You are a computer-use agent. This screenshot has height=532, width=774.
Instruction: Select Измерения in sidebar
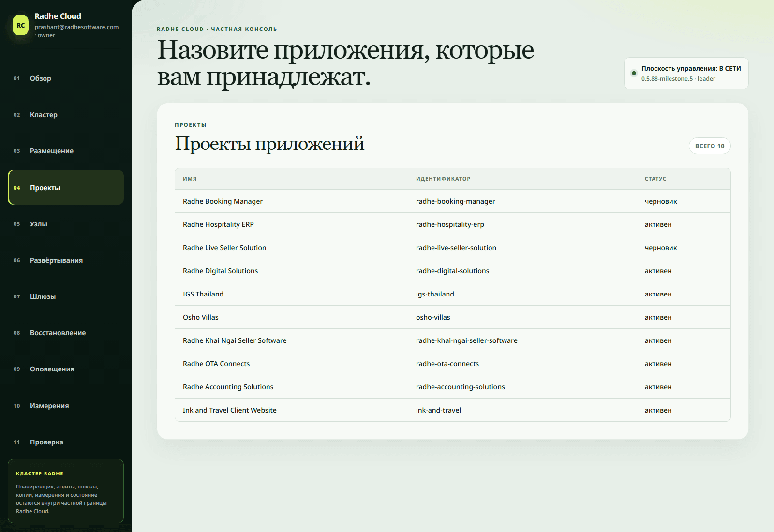pos(66,406)
